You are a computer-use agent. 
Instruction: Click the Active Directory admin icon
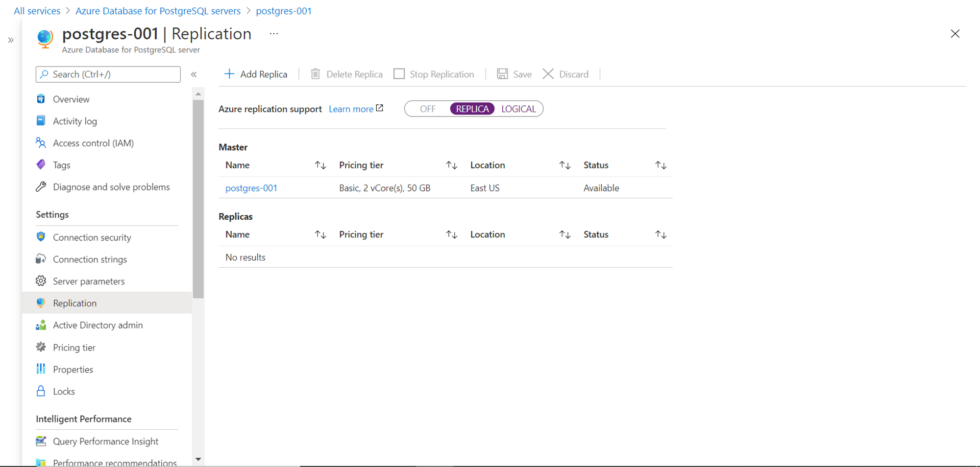coord(41,325)
